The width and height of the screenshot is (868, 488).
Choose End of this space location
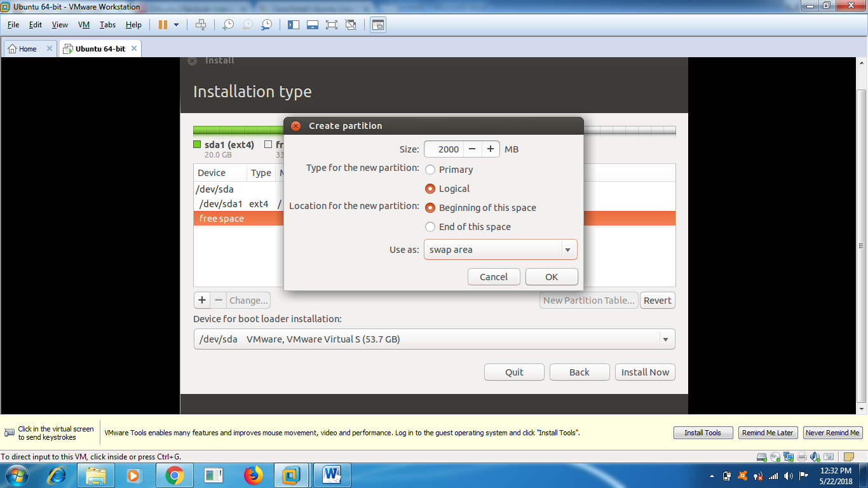pyautogui.click(x=430, y=227)
